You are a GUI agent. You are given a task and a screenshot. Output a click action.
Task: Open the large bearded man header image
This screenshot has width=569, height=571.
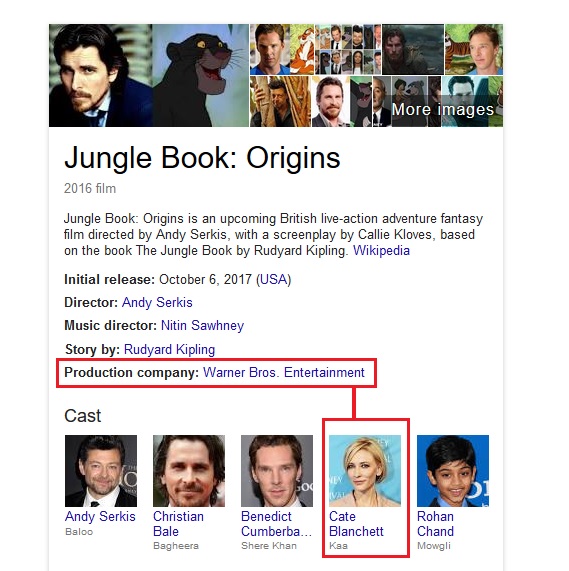pos(100,75)
